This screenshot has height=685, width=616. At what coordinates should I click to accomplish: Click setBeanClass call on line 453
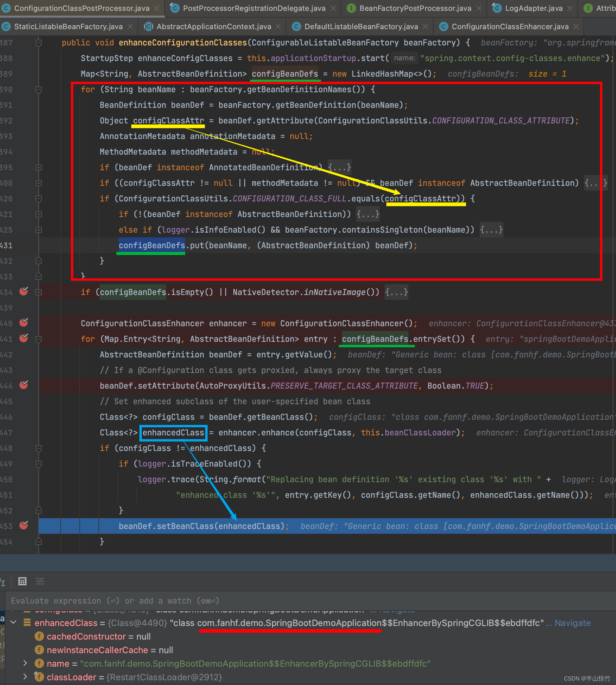[185, 526]
